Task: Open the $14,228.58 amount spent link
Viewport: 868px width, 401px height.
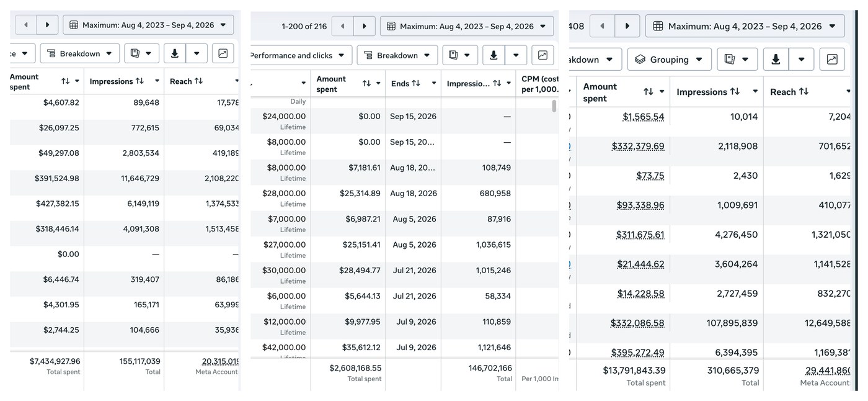Action: 640,294
